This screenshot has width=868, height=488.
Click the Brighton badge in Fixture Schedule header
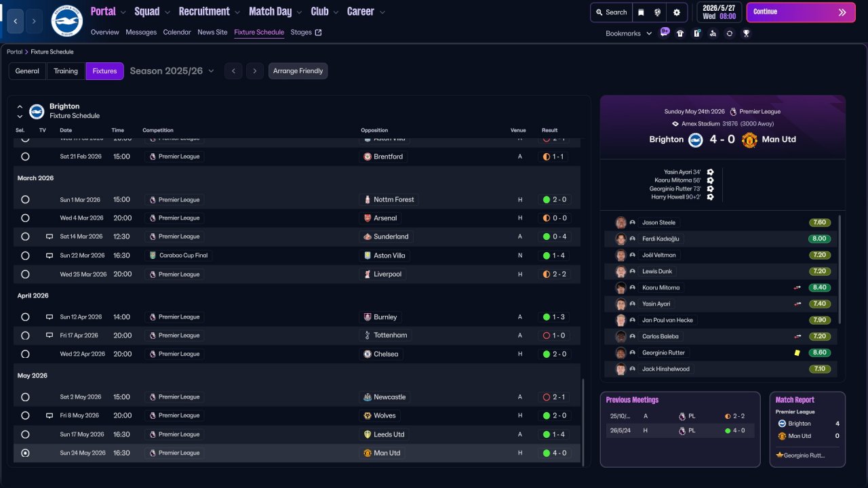pos(37,111)
